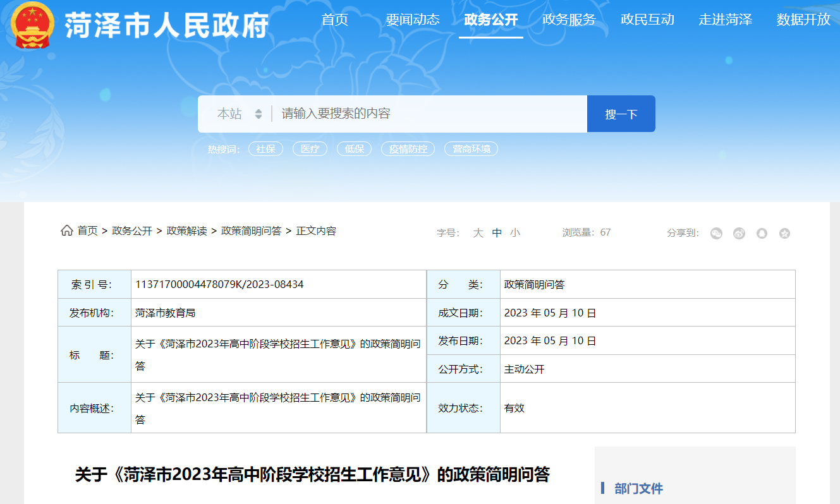
Task: Open 政民互动 navigation item
Action: click(x=647, y=20)
